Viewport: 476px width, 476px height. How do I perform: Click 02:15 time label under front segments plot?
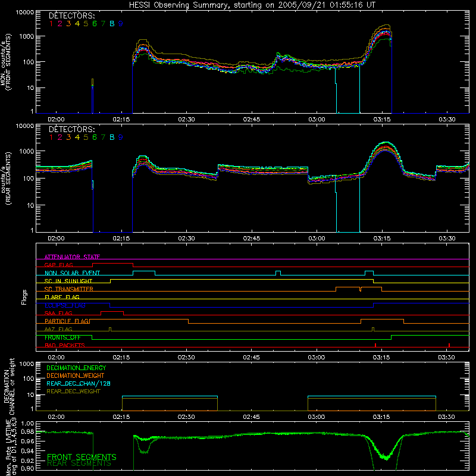pos(121,120)
